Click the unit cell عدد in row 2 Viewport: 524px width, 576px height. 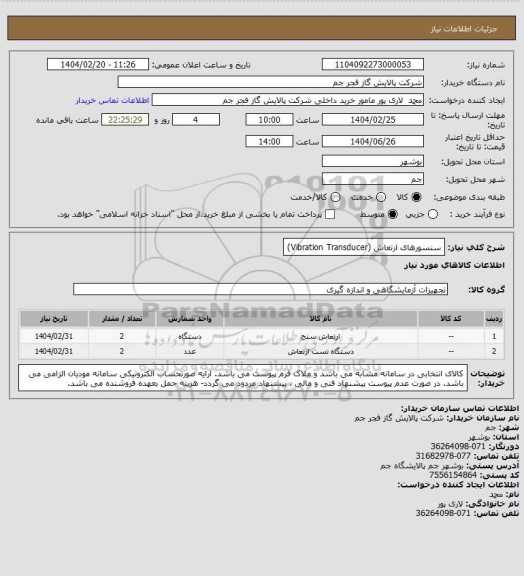pyautogui.click(x=190, y=352)
